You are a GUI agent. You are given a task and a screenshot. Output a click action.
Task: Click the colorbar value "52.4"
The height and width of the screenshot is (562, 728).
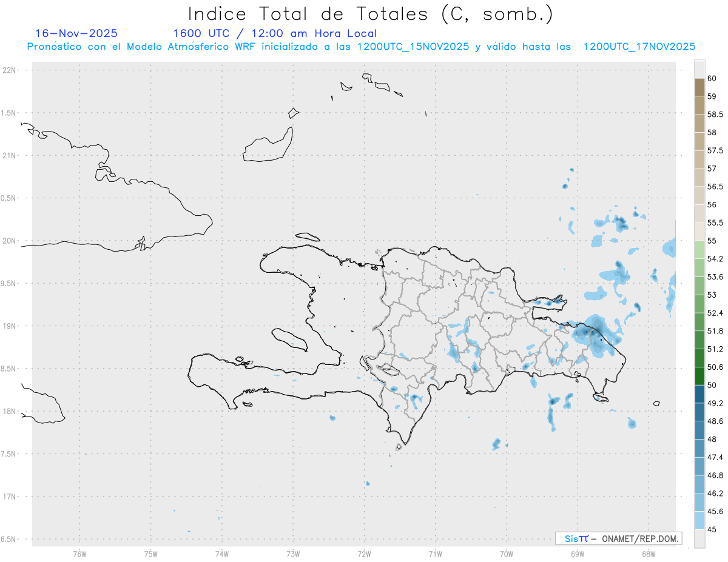pyautogui.click(x=715, y=313)
